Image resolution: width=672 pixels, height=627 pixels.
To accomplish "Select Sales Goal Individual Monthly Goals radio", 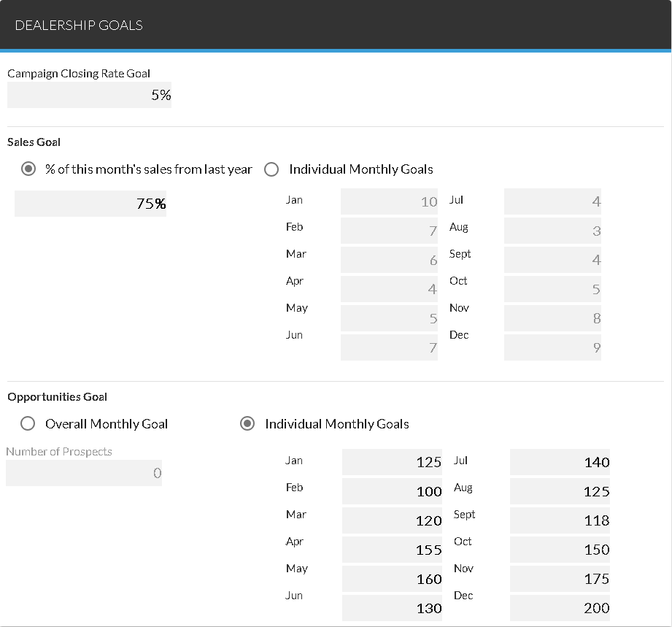I will point(271,169).
